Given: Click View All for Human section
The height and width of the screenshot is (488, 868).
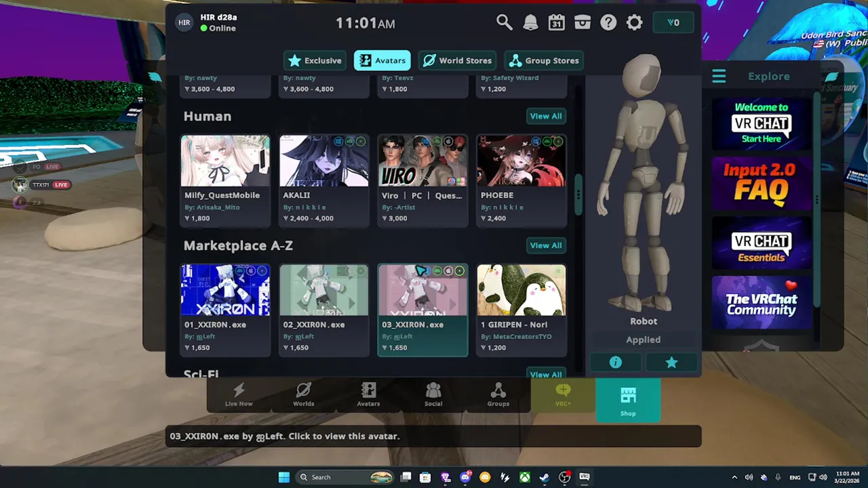Looking at the screenshot, I should tap(546, 116).
